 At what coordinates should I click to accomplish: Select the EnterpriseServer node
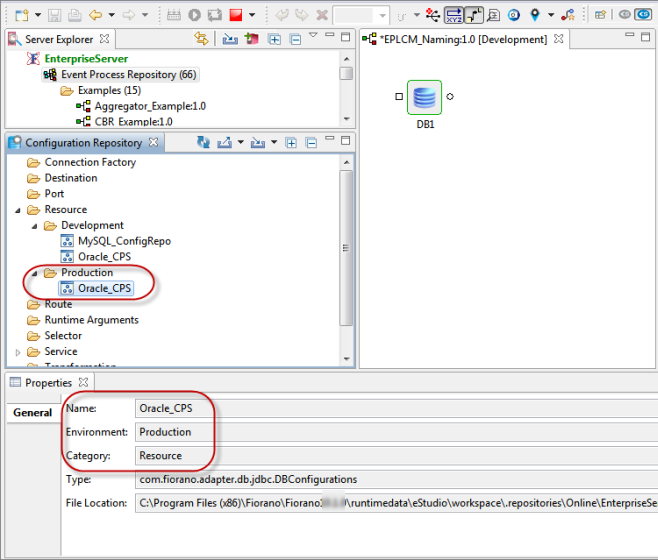[x=86, y=59]
